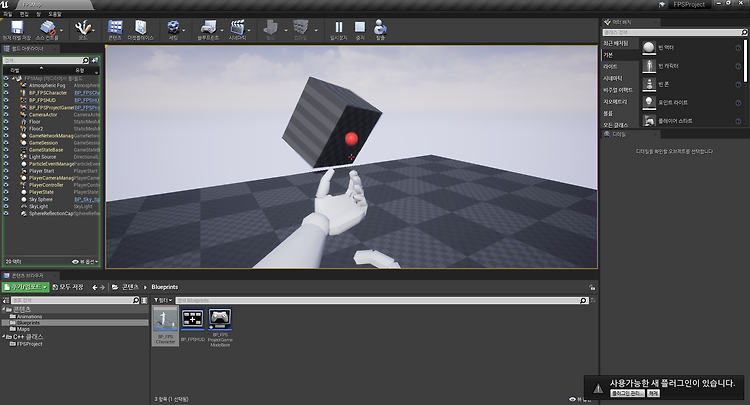Click Blueprints in the breadcrumb path
Screen dimensions: 750x405
(165, 287)
